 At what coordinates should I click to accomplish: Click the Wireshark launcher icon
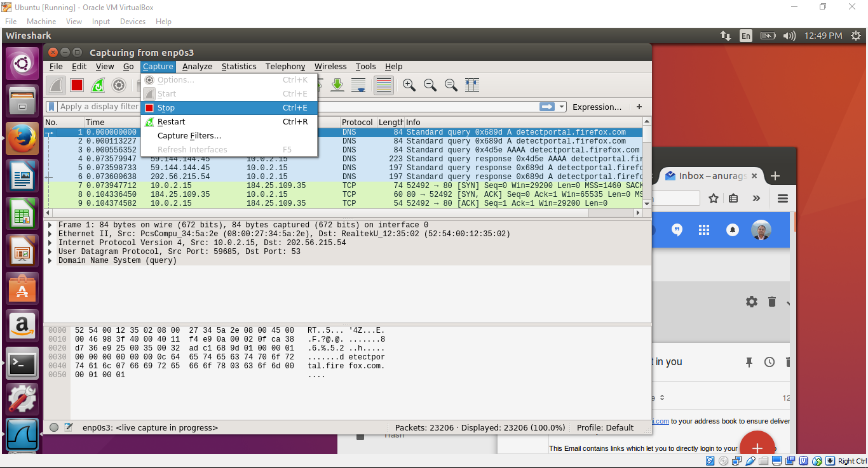(22, 434)
